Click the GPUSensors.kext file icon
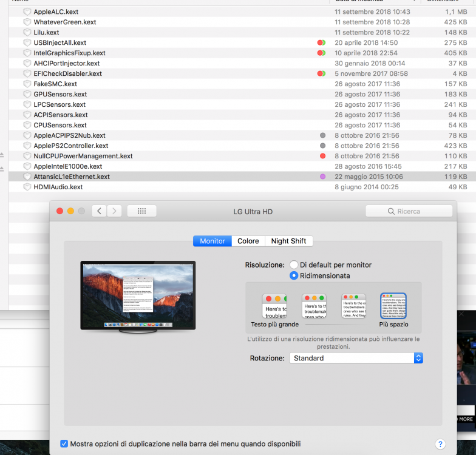The image size is (476, 455). coord(27,95)
